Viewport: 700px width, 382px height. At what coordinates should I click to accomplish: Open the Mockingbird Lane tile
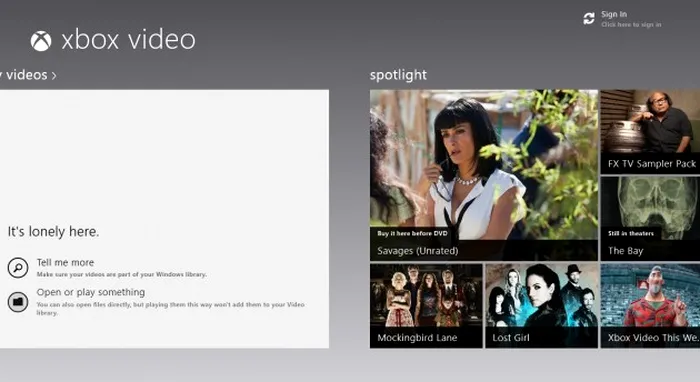426,306
